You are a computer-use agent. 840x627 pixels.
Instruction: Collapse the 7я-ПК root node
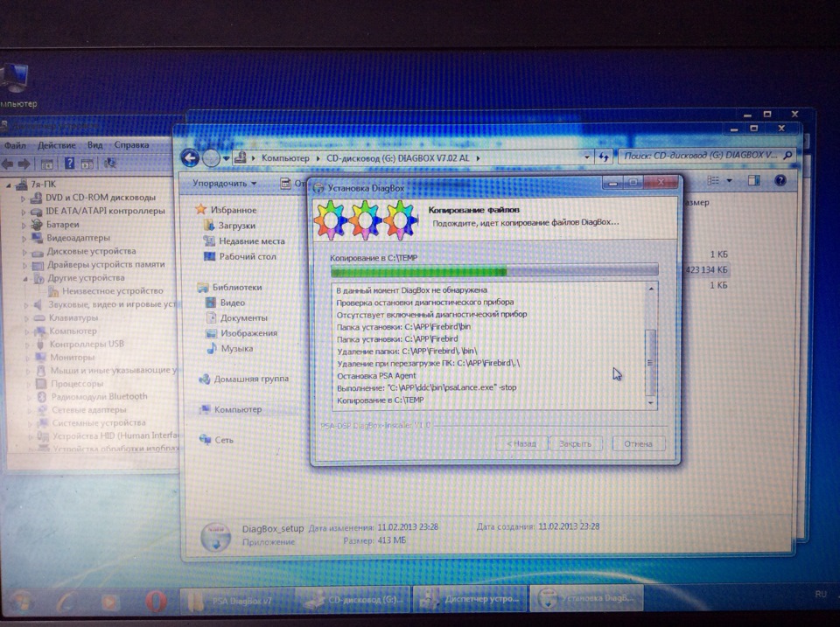pos(8,185)
